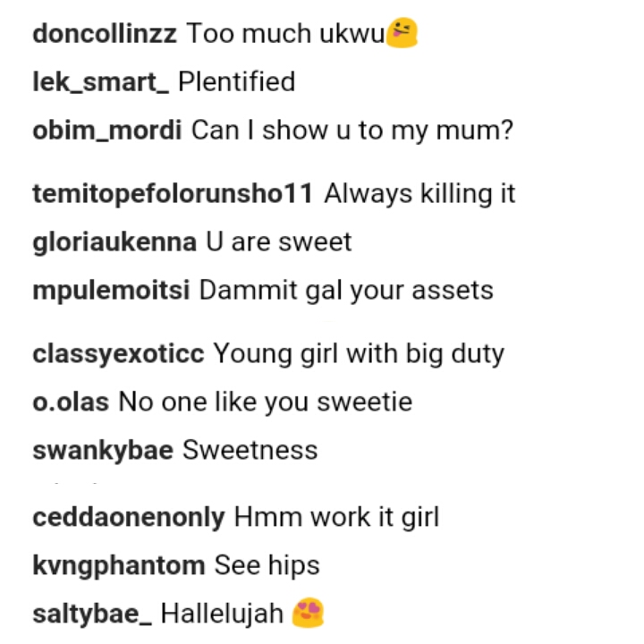Viewport: 644px width, 644px height.
Task: Tap the zany face emoji after ukwu
Action: click(x=402, y=34)
